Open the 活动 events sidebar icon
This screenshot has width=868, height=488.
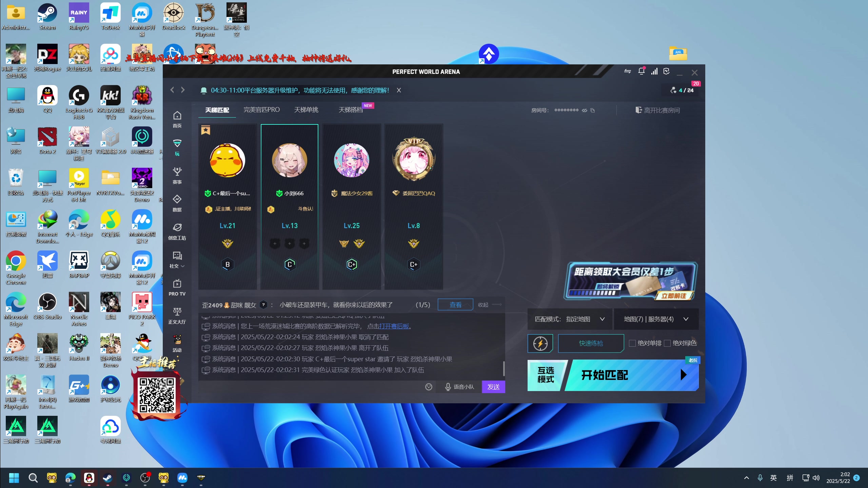tap(177, 343)
